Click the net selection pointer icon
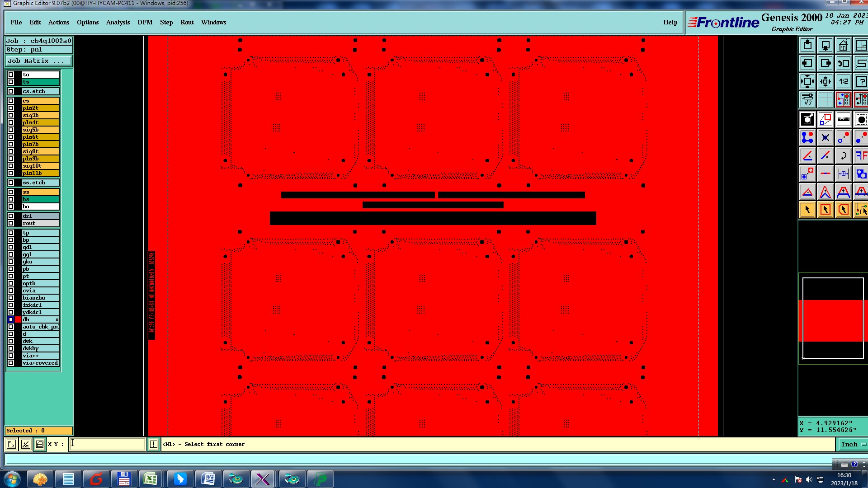The height and width of the screenshot is (488, 868). [861, 210]
